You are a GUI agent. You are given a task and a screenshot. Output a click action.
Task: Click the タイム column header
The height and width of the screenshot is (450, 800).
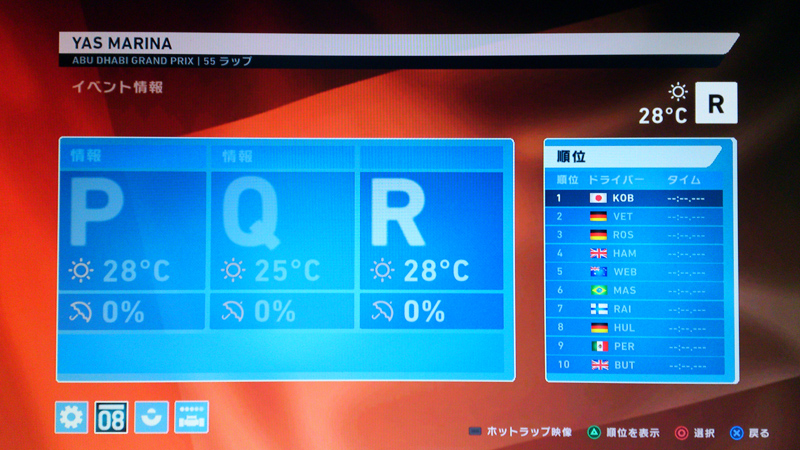tap(684, 180)
